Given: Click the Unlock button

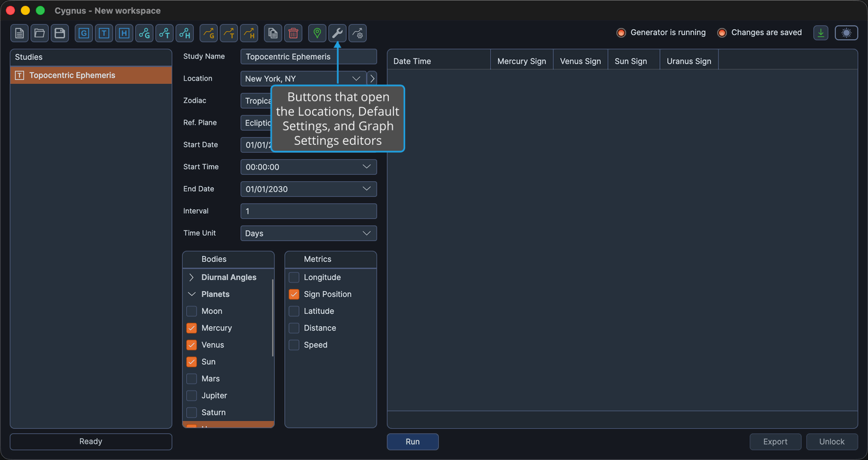Looking at the screenshot, I should point(832,442).
